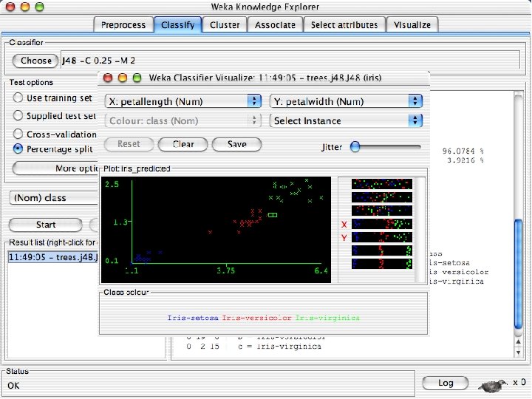This screenshot has width=532, height=399.
Task: Expand the Select Instance dropdown
Action: pos(346,120)
